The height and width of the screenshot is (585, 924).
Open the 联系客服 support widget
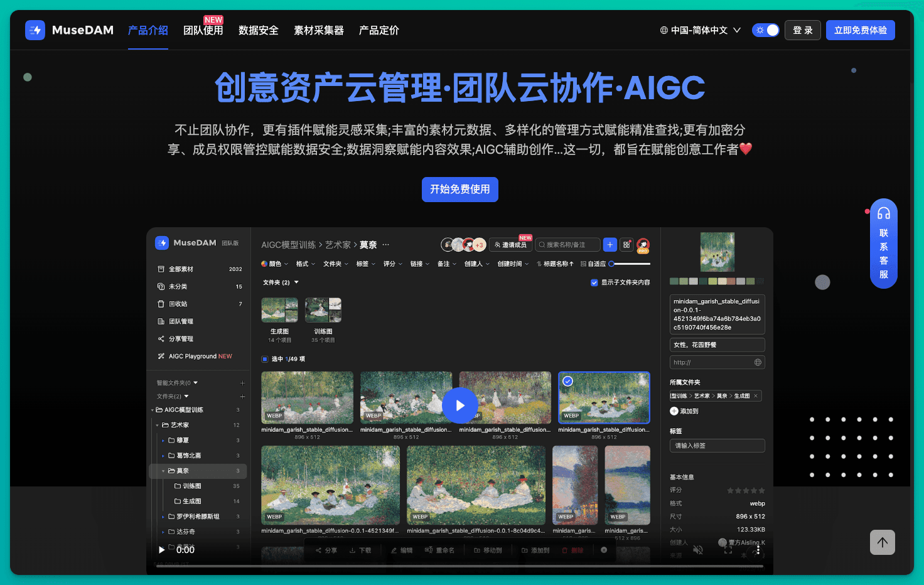coord(884,244)
